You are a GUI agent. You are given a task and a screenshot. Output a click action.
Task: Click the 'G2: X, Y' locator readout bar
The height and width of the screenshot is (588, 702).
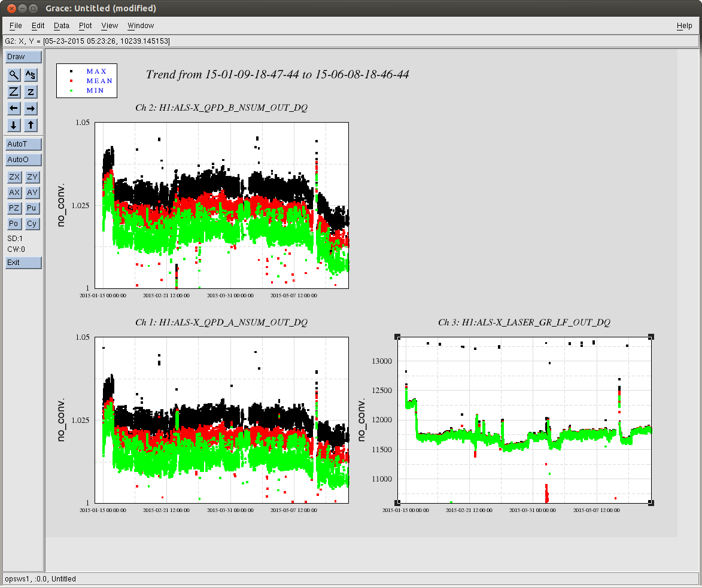click(x=351, y=41)
